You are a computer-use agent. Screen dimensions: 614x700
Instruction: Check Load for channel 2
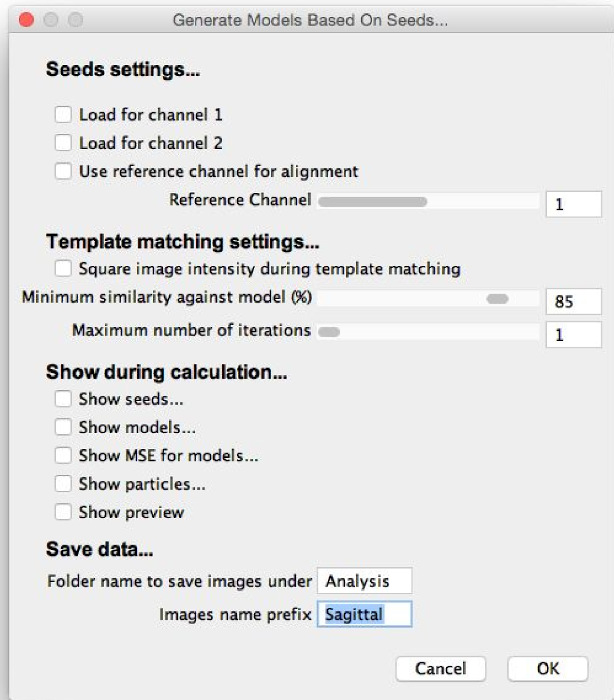(64, 143)
